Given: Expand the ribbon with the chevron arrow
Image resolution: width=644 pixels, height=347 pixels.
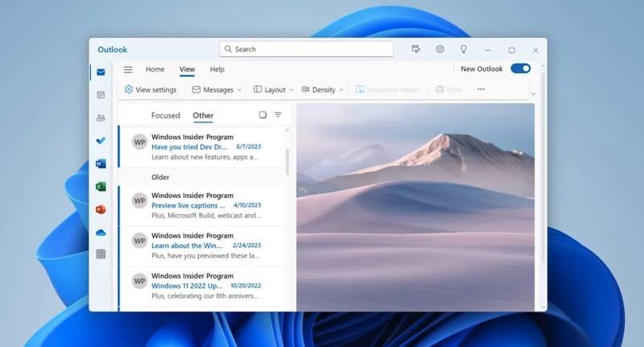Looking at the screenshot, I should click(x=533, y=94).
